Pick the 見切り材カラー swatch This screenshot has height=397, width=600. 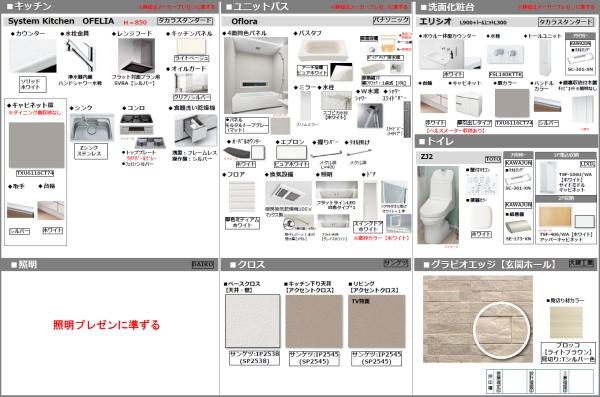tap(566, 323)
